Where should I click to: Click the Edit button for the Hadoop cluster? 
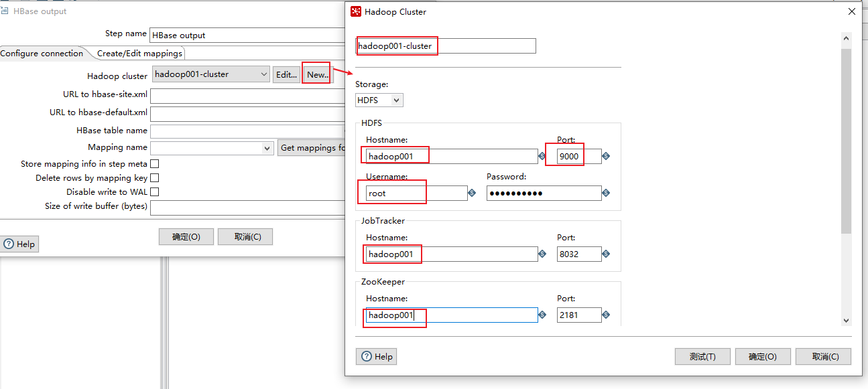coord(286,74)
